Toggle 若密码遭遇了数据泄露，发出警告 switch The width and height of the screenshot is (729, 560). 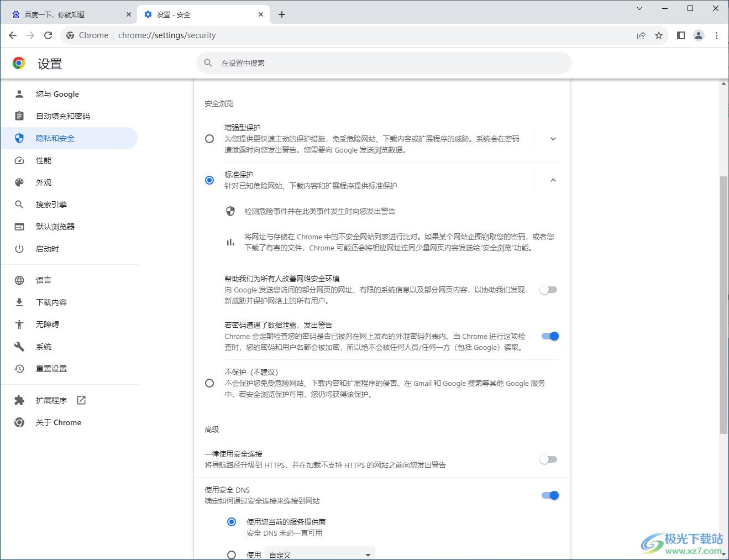pyautogui.click(x=550, y=336)
